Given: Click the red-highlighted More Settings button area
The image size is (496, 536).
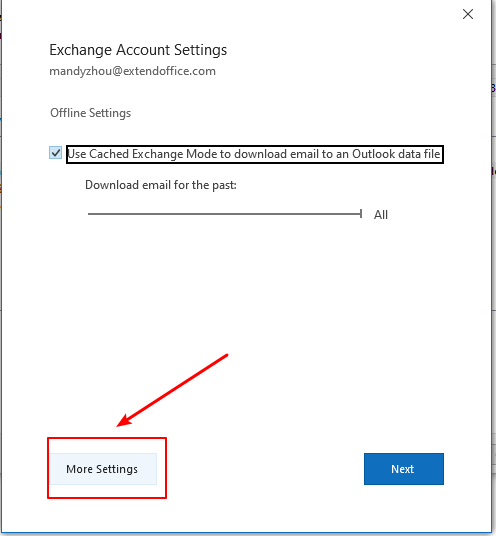Looking at the screenshot, I should 107,468.
